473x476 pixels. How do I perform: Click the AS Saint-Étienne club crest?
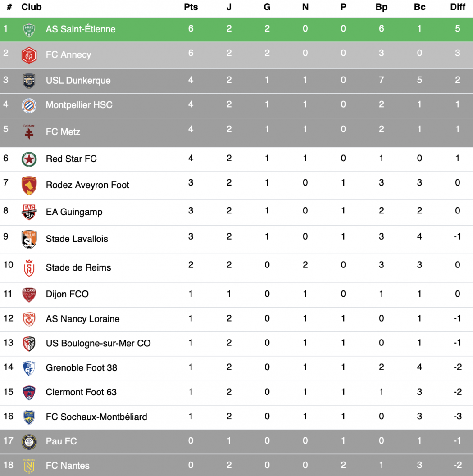click(x=29, y=30)
